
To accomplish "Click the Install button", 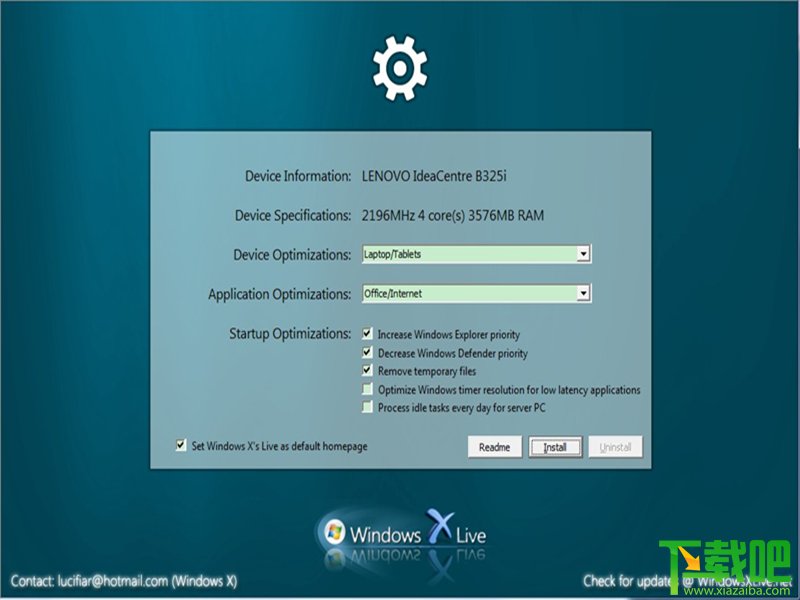I will pyautogui.click(x=555, y=447).
